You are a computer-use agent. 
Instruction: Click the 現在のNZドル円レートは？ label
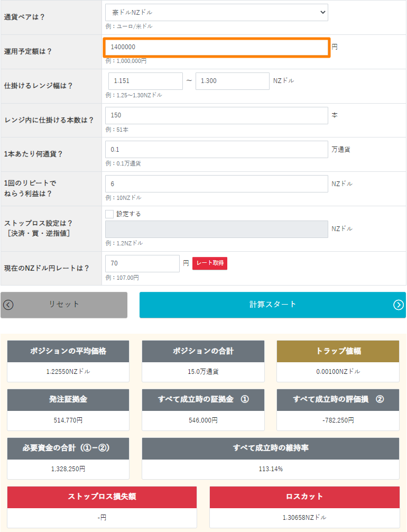47,268
